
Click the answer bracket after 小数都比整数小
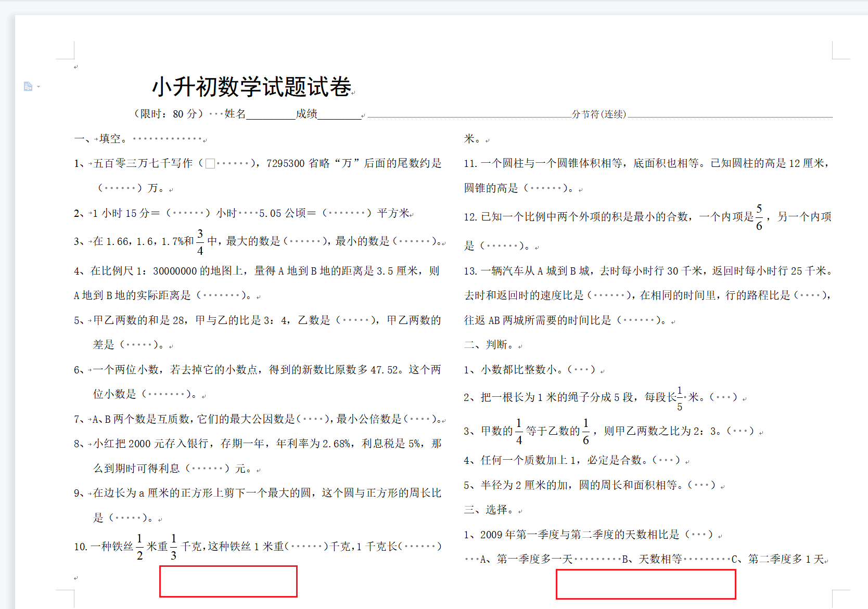pos(581,370)
